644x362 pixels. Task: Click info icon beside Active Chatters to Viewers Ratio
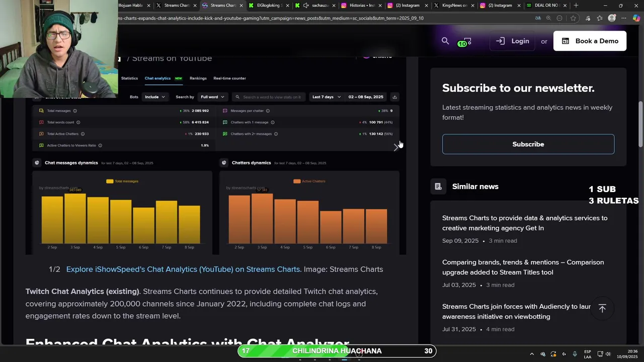point(100,145)
